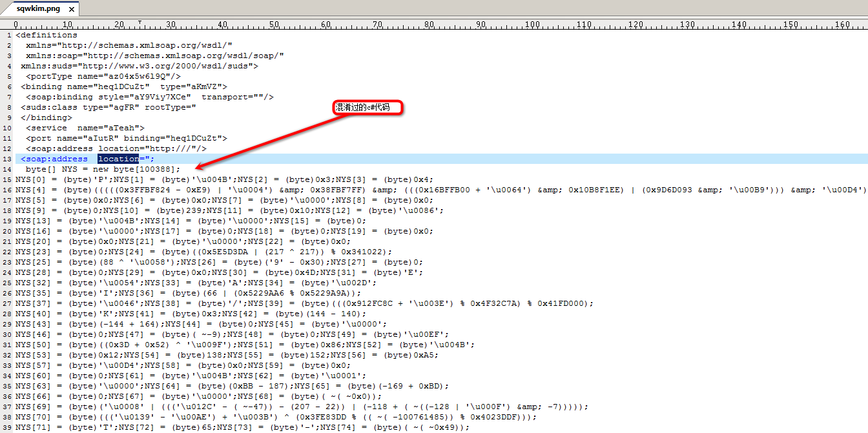Click the code line starting "NYS[0] = (byte)'P'"
Viewport: 868px width, 433px height.
tap(225, 179)
